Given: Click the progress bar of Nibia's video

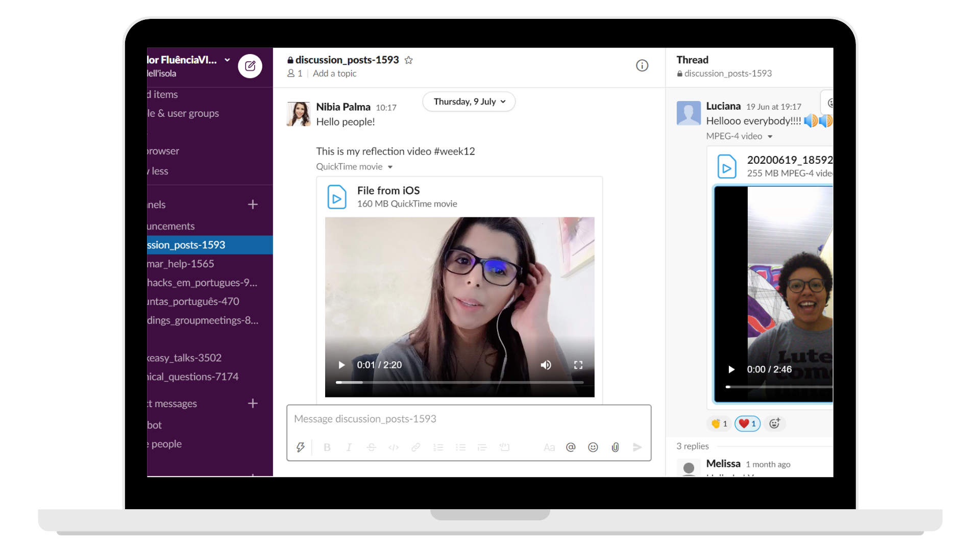Looking at the screenshot, I should (x=459, y=382).
